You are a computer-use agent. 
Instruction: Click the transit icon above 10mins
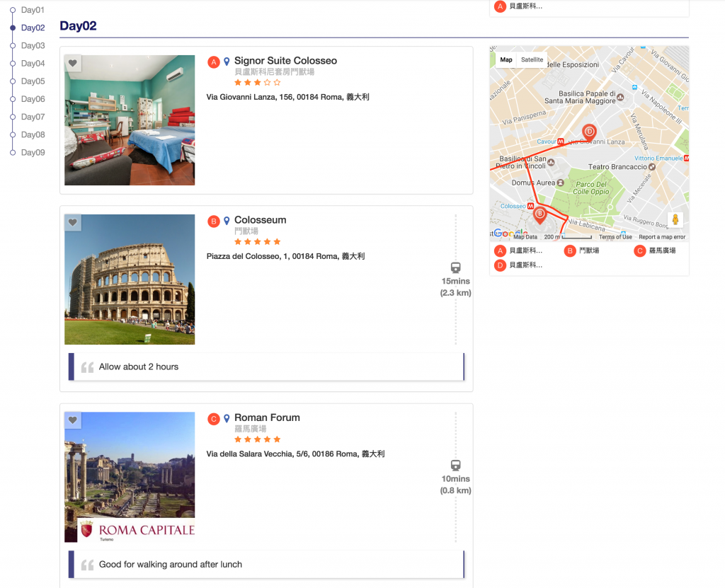455,466
